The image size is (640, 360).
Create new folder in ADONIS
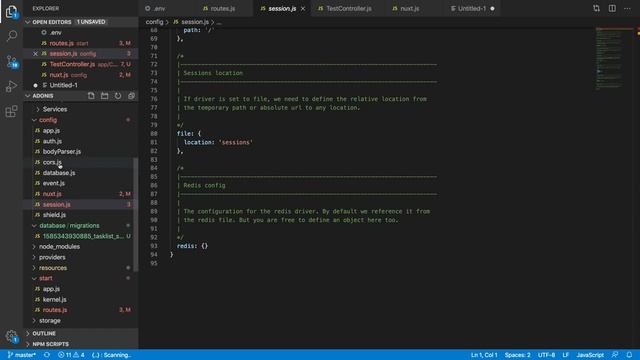(104, 96)
